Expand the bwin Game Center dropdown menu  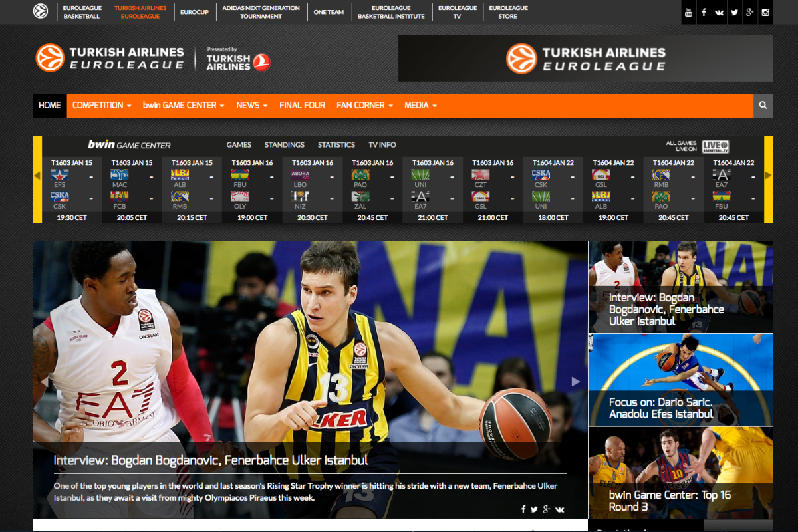pos(184,105)
